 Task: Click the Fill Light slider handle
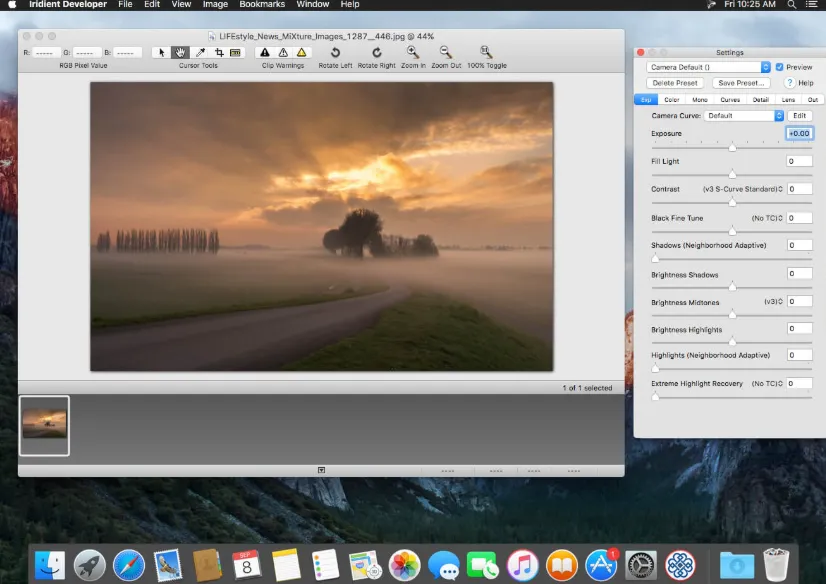pyautogui.click(x=732, y=174)
